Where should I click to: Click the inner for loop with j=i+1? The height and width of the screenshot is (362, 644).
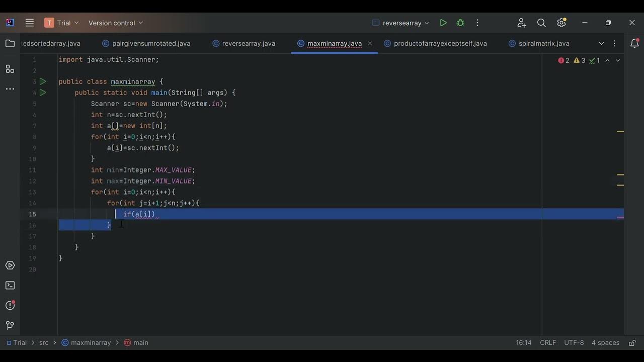(153, 203)
